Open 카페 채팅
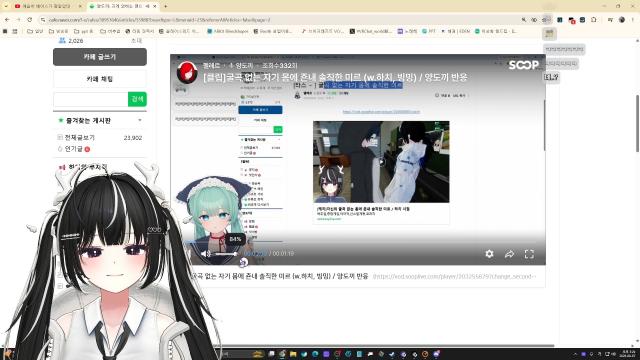 (100, 79)
